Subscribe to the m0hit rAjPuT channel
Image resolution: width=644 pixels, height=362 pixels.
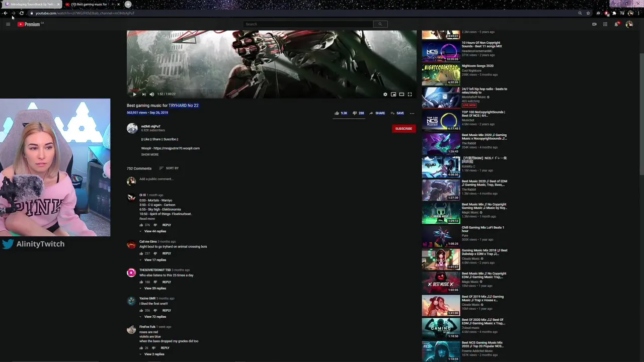click(404, 129)
